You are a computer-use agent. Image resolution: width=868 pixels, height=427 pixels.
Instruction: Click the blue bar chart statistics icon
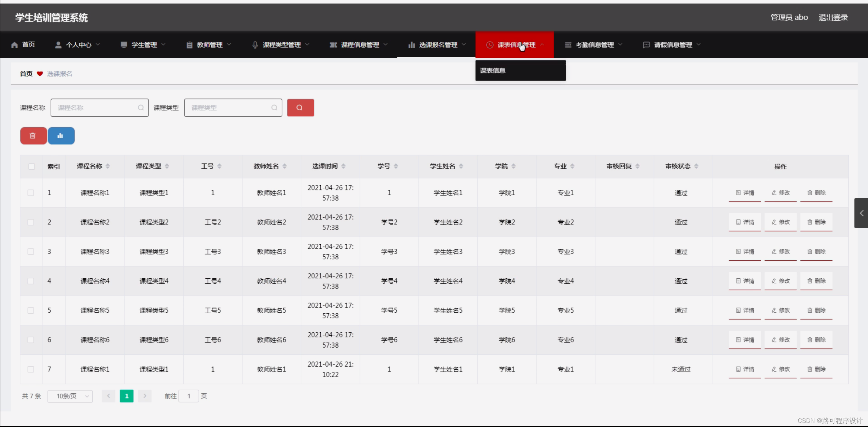coord(61,135)
